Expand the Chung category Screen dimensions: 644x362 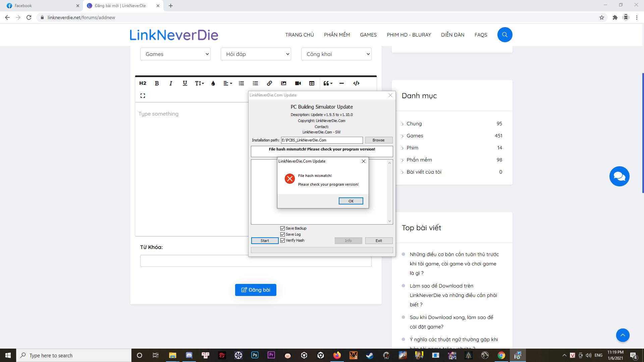(x=414, y=124)
